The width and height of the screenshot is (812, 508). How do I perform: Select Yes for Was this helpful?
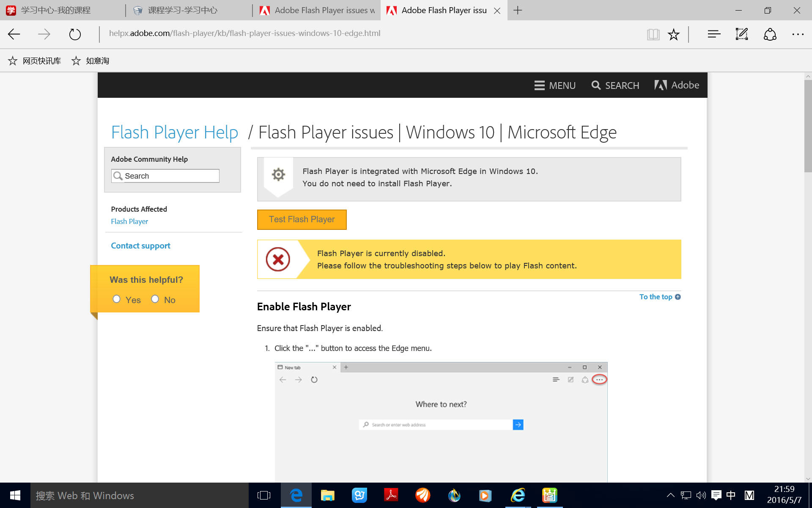click(x=117, y=299)
